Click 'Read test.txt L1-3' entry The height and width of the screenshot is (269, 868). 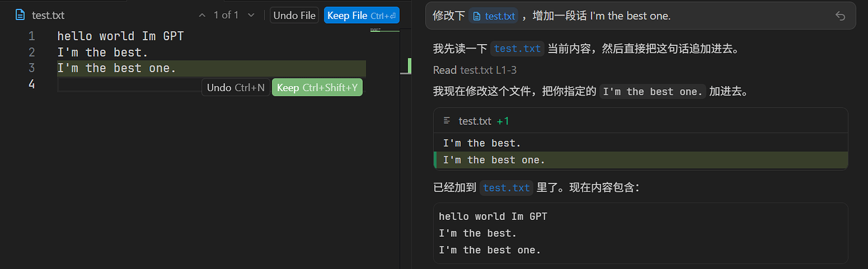coord(475,70)
